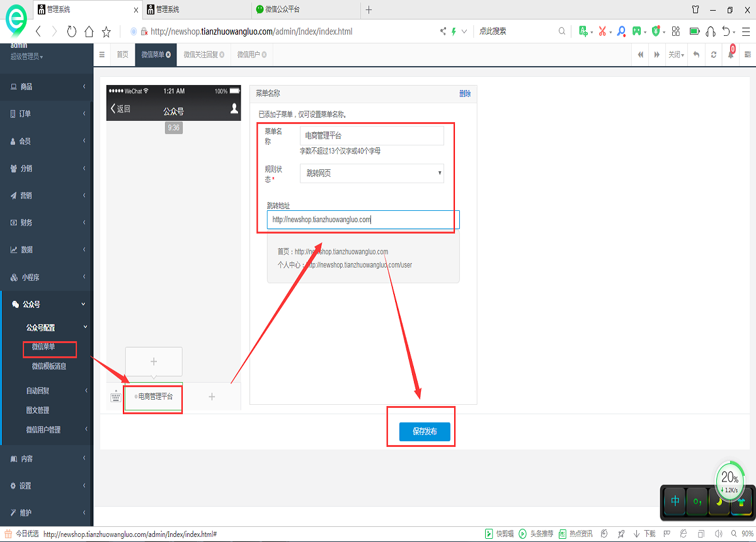The image size is (756, 542).
Task: Close the 微信菜单 tab
Action: point(168,55)
